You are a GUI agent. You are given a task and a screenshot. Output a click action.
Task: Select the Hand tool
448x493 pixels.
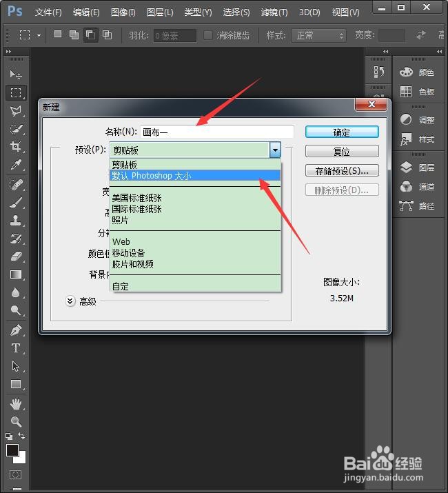coord(16,404)
